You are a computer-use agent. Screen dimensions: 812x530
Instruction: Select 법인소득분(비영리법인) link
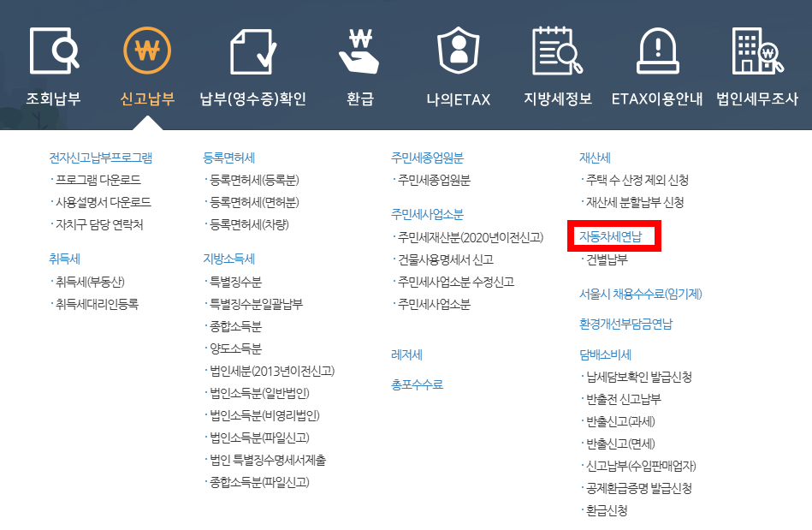point(264,415)
